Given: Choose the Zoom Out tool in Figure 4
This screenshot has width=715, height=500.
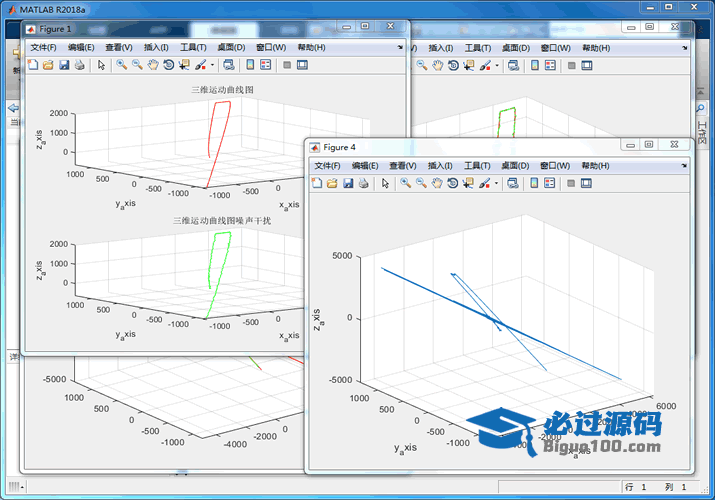Looking at the screenshot, I should tap(421, 183).
